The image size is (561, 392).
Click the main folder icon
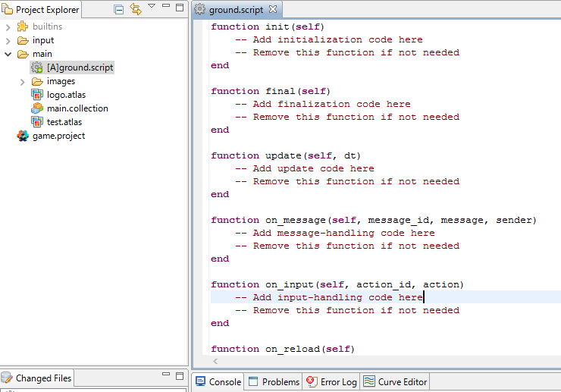point(23,54)
